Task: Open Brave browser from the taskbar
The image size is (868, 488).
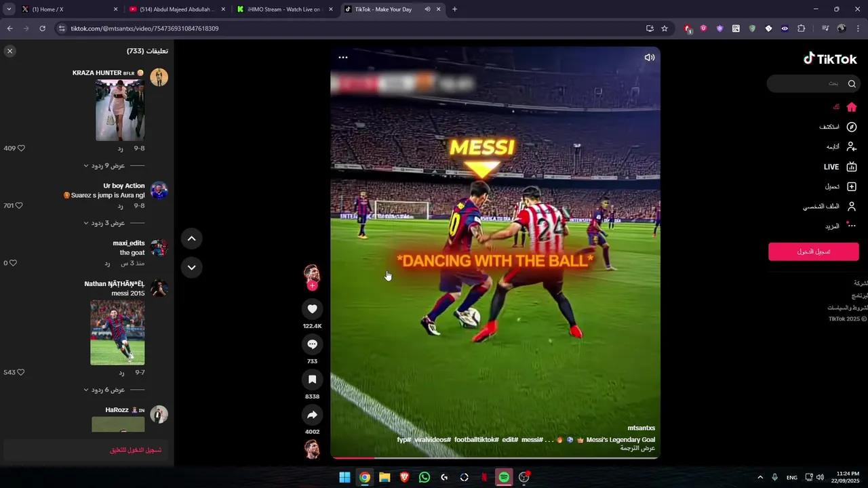Action: (x=404, y=477)
